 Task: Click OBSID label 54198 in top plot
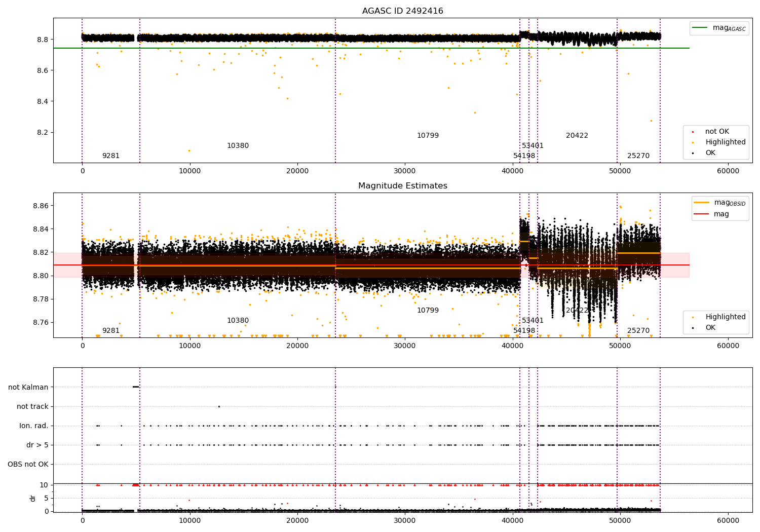coord(524,156)
